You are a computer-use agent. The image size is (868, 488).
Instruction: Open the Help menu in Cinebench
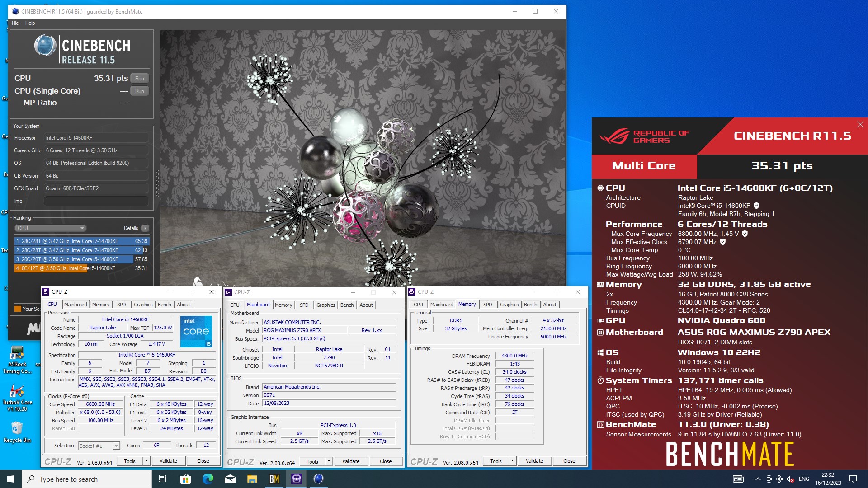click(x=30, y=23)
